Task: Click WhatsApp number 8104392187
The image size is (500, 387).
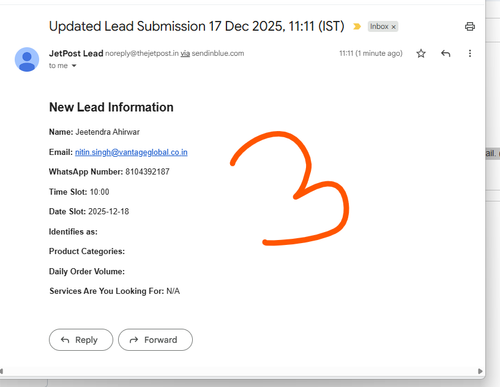Action: pyautogui.click(x=147, y=172)
